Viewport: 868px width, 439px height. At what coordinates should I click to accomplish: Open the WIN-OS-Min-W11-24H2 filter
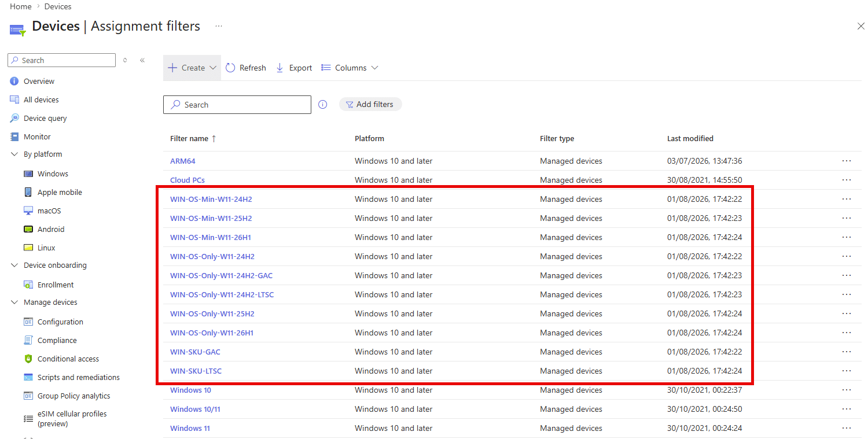[x=211, y=199]
